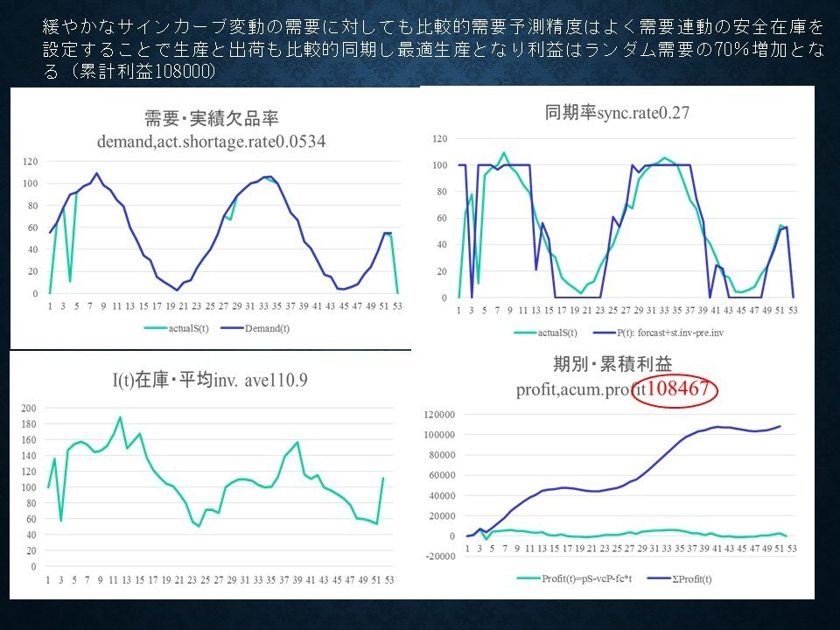
Task: Select the 同期率sync.rate0.27 chart title
Action: 617,113
